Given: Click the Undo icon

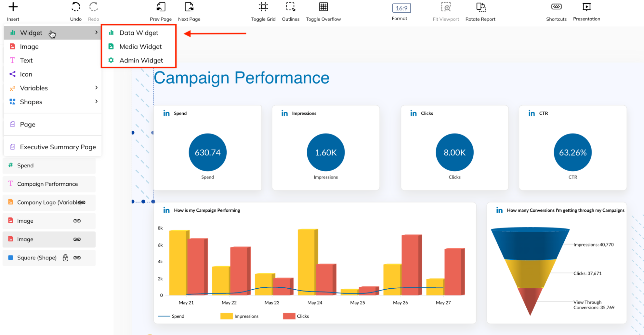Looking at the screenshot, I should click(x=75, y=7).
